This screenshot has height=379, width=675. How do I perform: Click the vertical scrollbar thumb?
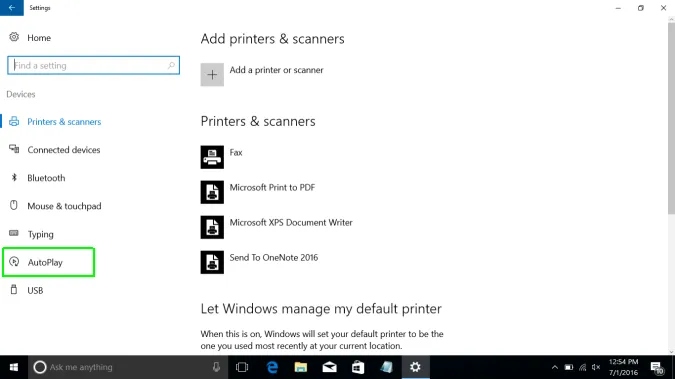click(x=671, y=118)
